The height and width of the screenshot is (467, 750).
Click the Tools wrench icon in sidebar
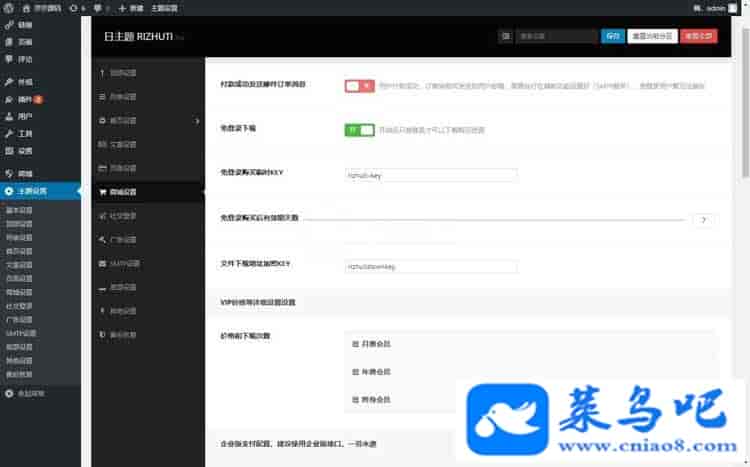(x=9, y=133)
